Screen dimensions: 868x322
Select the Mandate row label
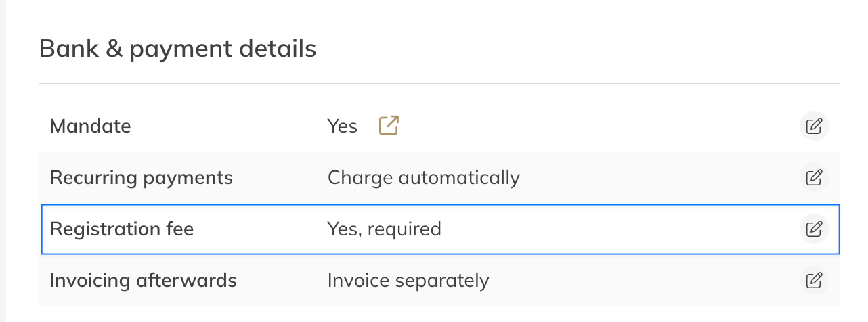[x=90, y=126]
